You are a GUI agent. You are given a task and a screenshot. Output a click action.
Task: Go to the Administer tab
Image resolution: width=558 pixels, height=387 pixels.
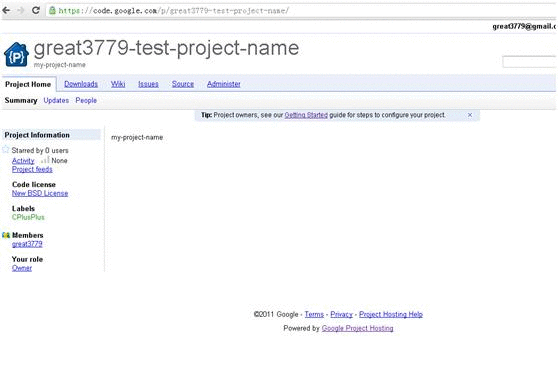223,84
